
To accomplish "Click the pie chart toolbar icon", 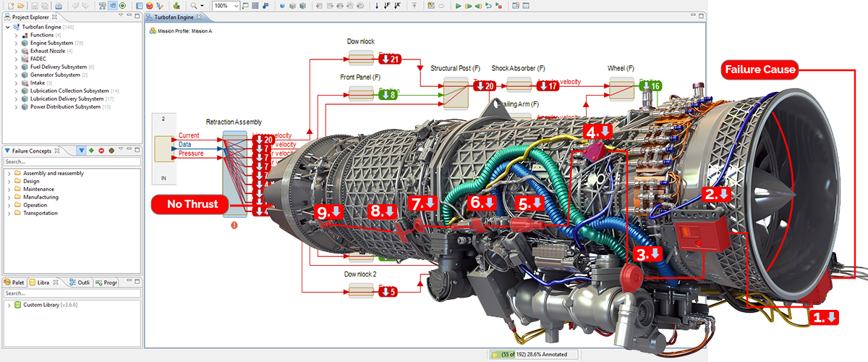I will [149, 6].
